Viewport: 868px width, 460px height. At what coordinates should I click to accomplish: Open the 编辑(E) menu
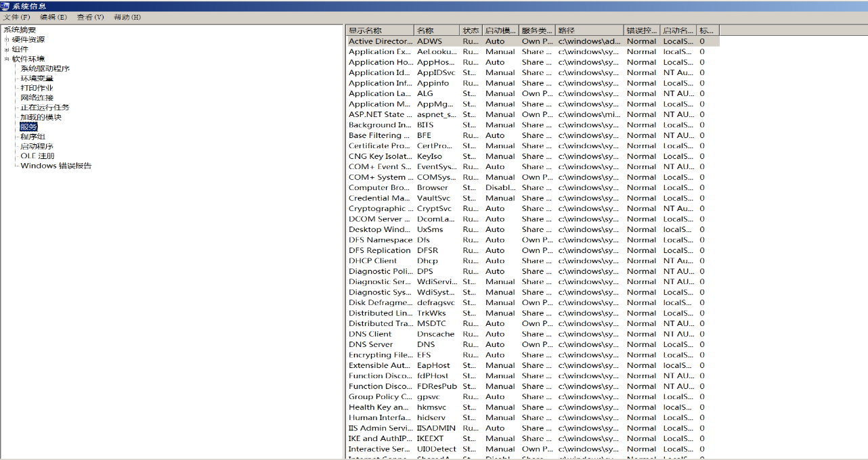(x=53, y=17)
